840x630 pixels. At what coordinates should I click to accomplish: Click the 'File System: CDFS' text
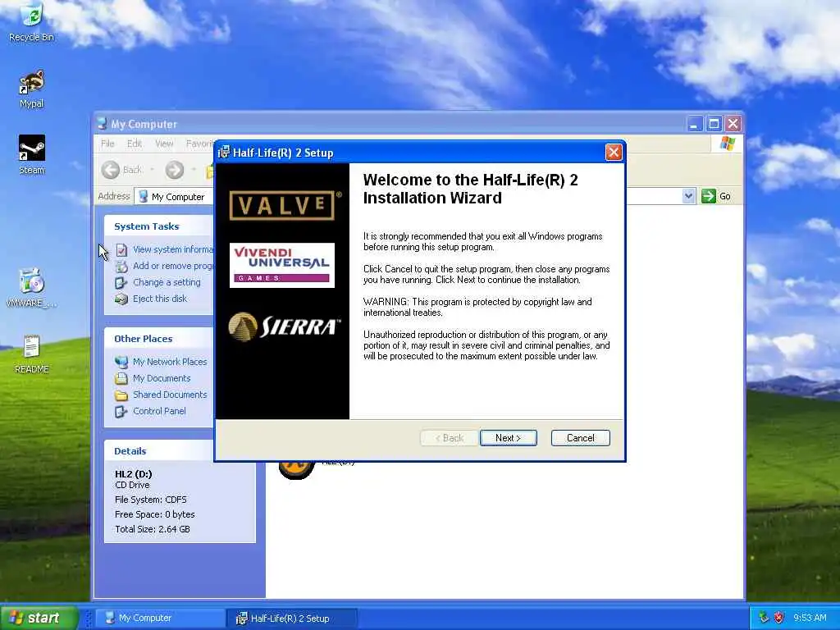(x=151, y=500)
